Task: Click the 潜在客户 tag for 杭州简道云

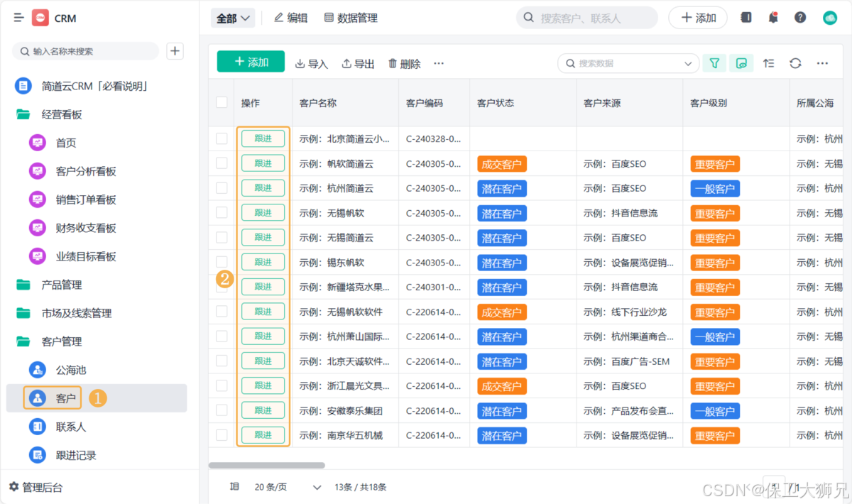Action: click(x=502, y=189)
